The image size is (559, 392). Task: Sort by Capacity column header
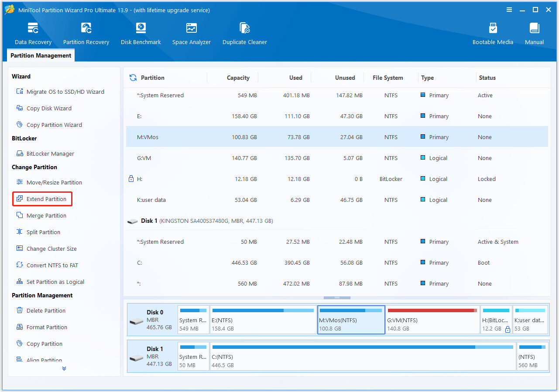coord(238,78)
